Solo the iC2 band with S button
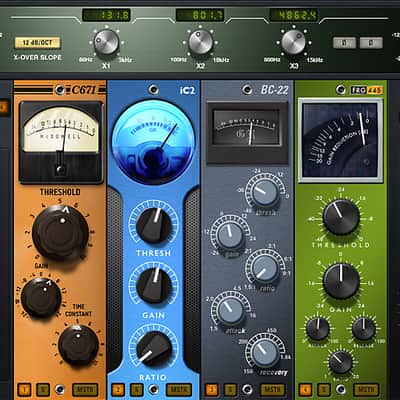400x400 pixels. pos(136,390)
